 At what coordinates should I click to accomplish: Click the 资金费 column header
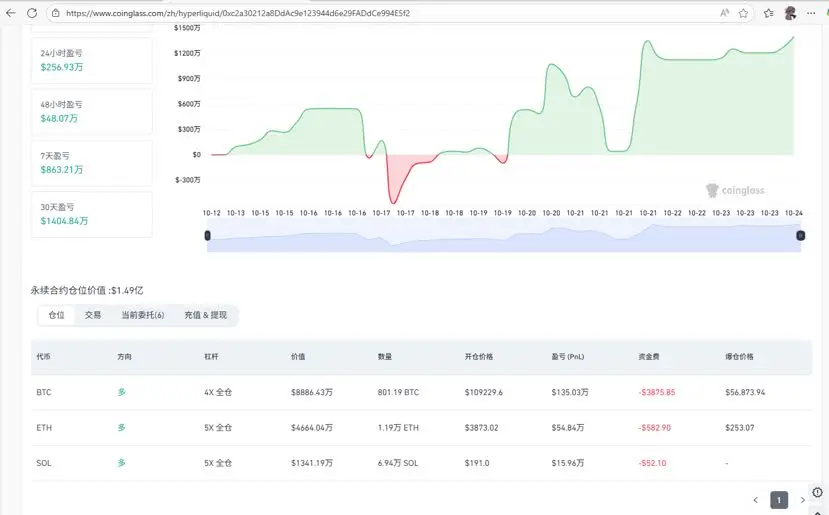coord(649,357)
